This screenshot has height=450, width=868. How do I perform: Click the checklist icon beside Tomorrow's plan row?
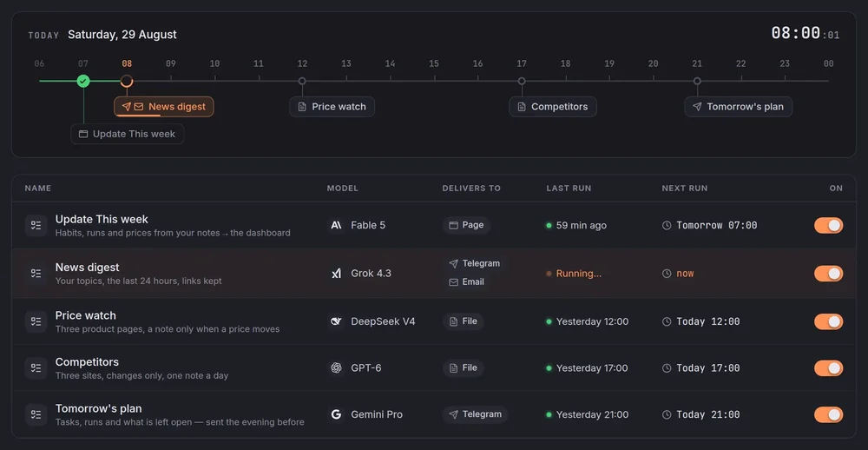pyautogui.click(x=36, y=414)
